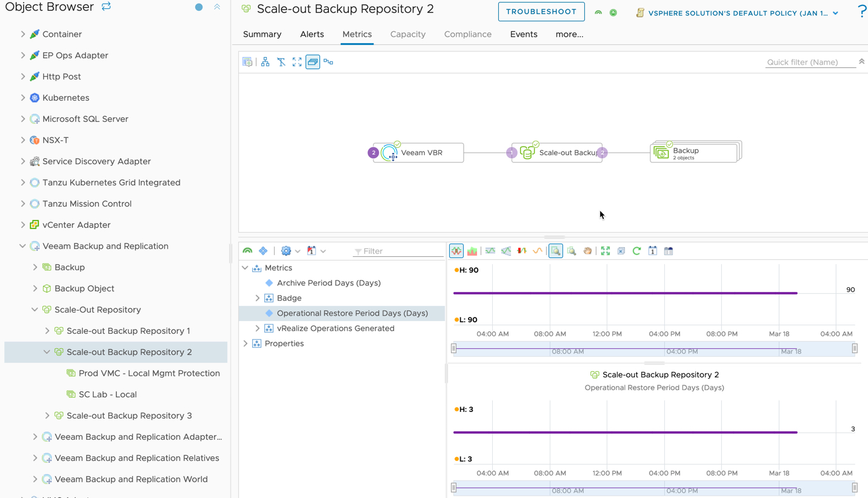
Task: Show hierarchy view in relationship map toolbar
Action: click(x=265, y=62)
